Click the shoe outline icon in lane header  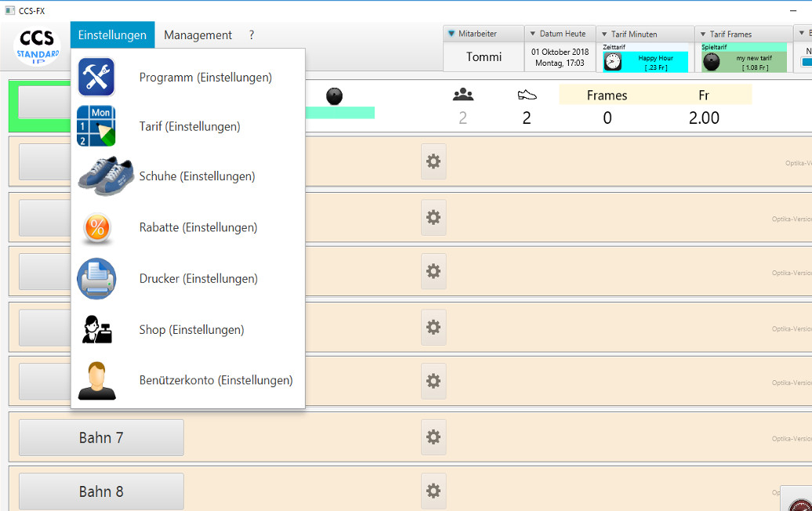coord(527,95)
